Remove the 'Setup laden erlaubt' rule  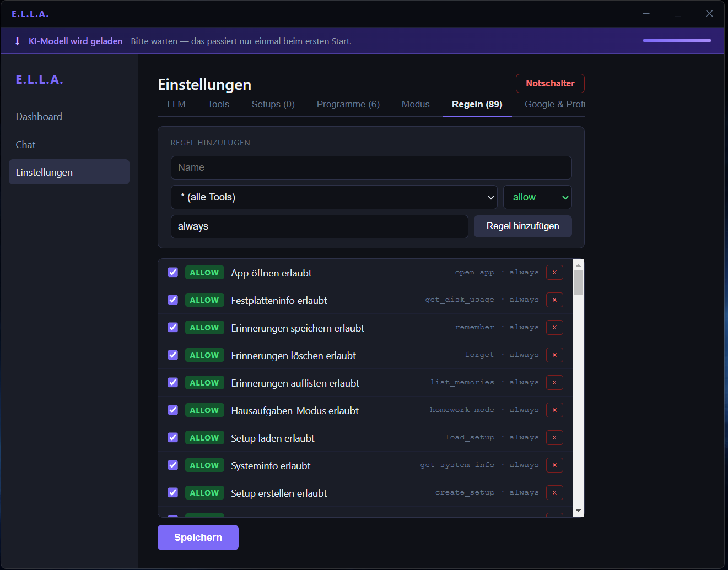click(554, 438)
